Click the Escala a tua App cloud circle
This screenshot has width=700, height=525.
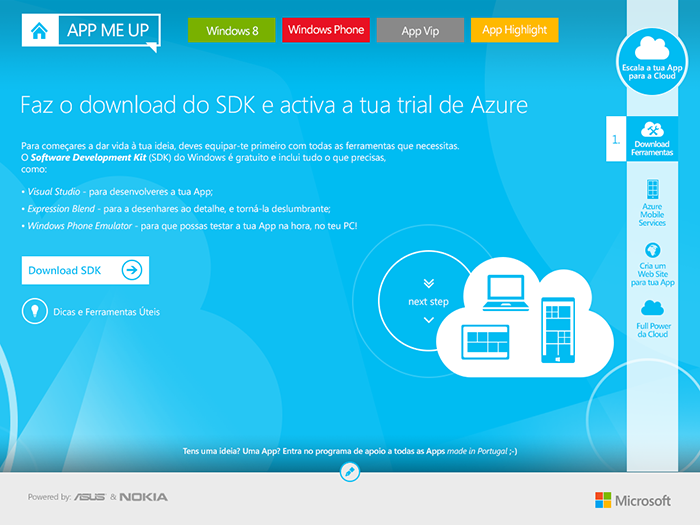652,61
